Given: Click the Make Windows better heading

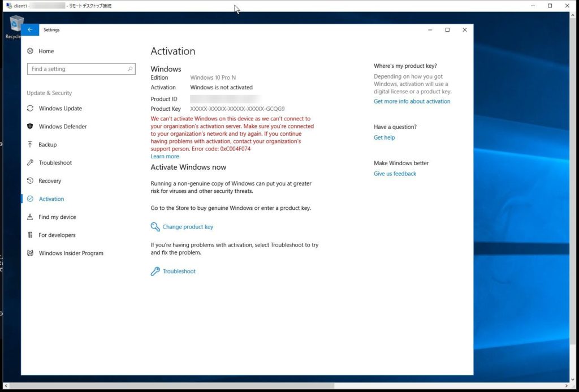Looking at the screenshot, I should click(x=401, y=163).
